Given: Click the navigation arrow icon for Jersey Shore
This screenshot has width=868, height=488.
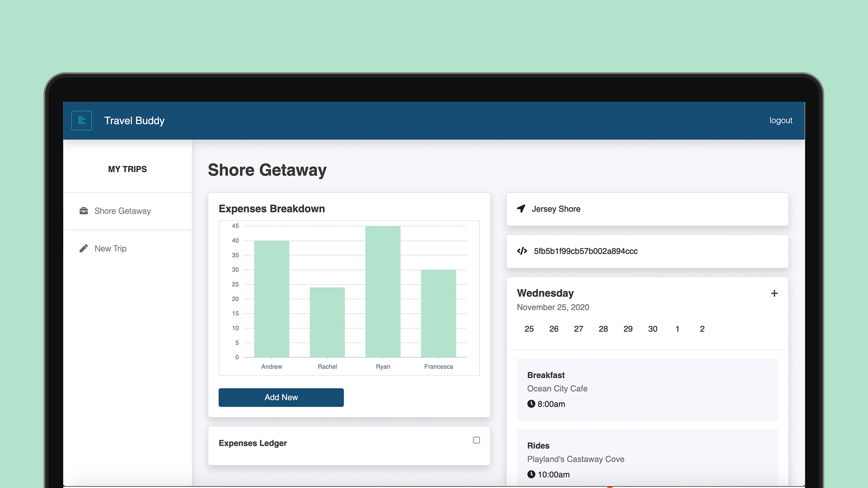Looking at the screenshot, I should (x=520, y=209).
